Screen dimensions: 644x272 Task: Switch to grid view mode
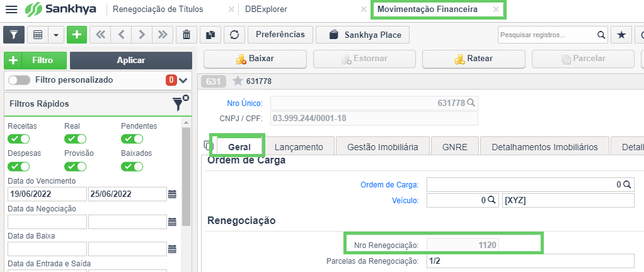point(38,35)
